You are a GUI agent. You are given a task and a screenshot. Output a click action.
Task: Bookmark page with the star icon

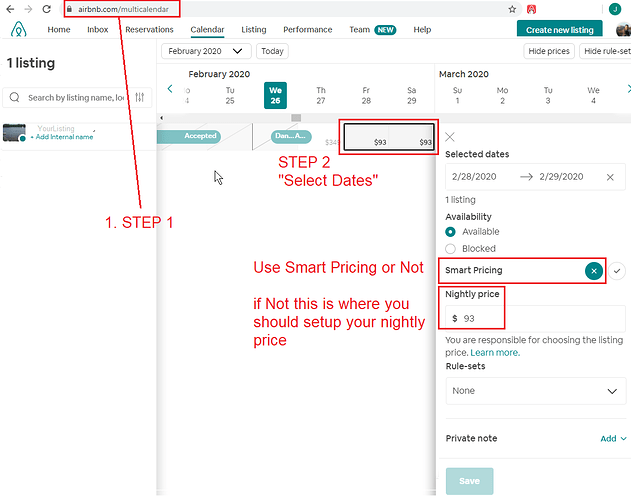[512, 9]
